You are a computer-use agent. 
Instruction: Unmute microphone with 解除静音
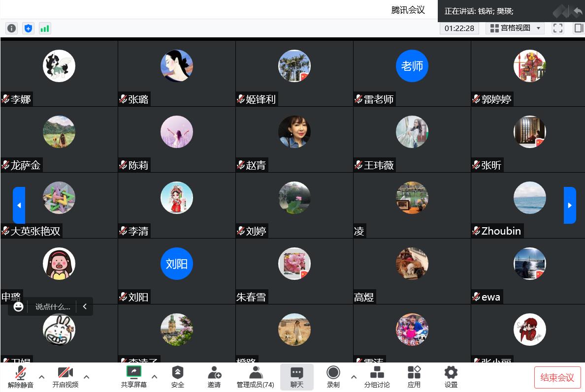pos(21,377)
